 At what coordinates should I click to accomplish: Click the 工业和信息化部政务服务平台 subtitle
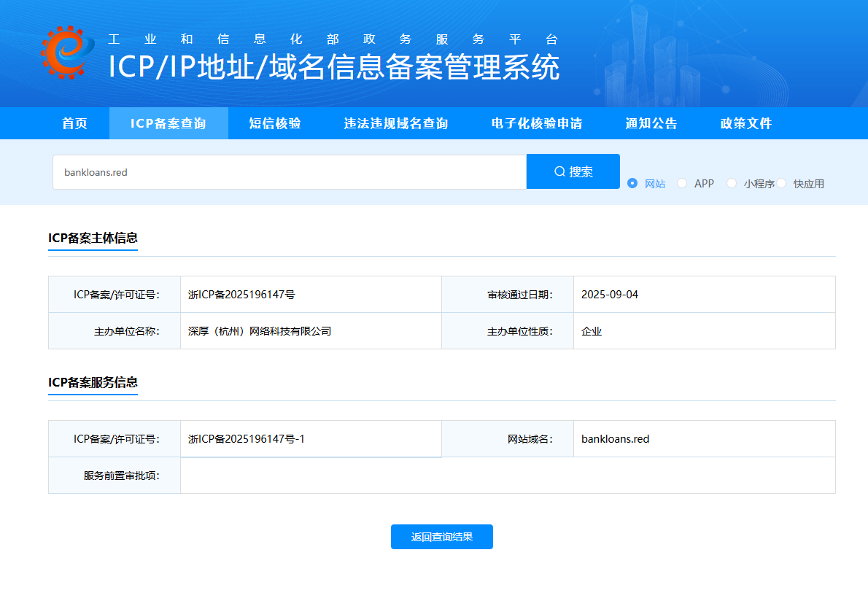tap(333, 39)
